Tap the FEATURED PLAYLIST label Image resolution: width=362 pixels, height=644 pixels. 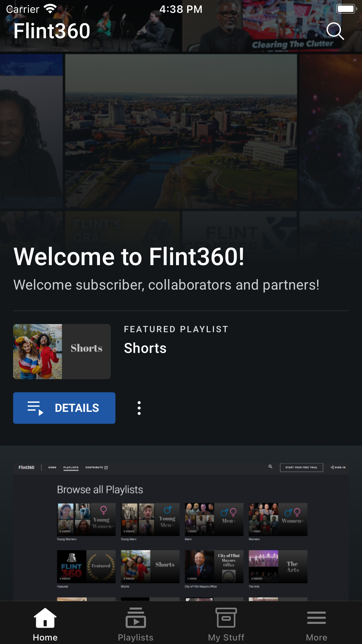176,329
